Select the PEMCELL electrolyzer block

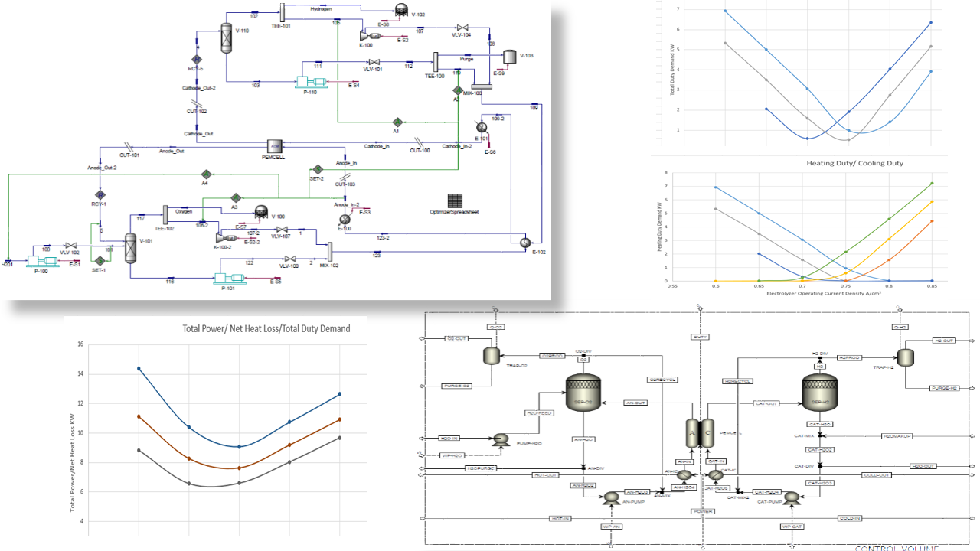click(276, 145)
